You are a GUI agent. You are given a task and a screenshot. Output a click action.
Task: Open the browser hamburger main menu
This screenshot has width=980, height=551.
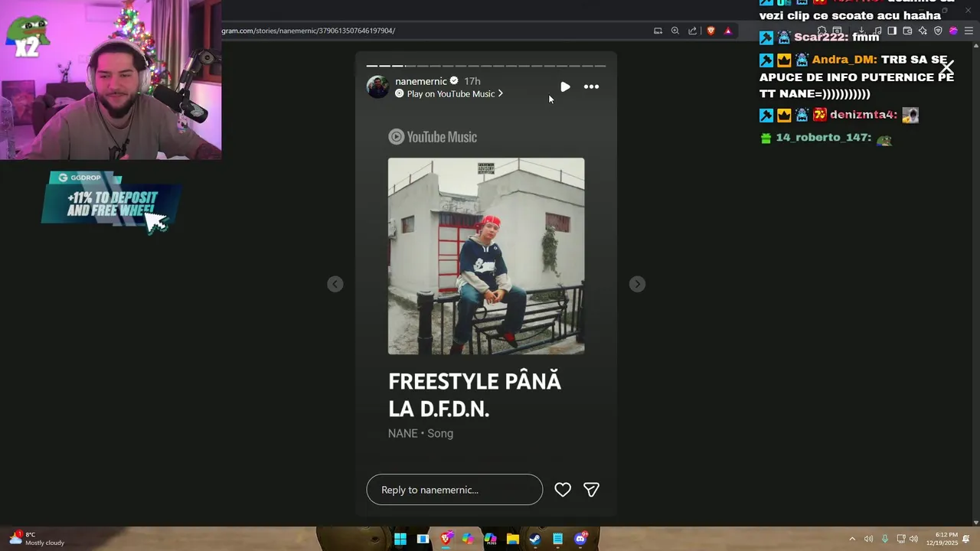(969, 31)
